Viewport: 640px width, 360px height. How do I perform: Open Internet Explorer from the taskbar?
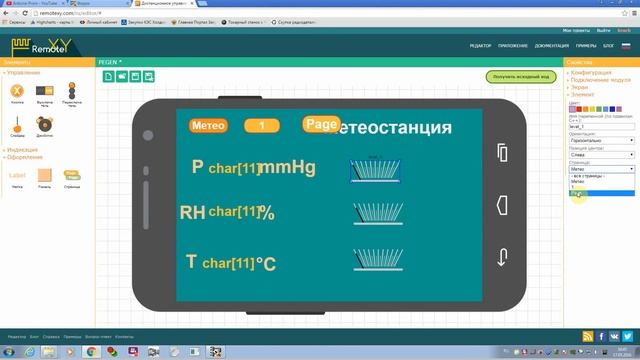[29, 352]
